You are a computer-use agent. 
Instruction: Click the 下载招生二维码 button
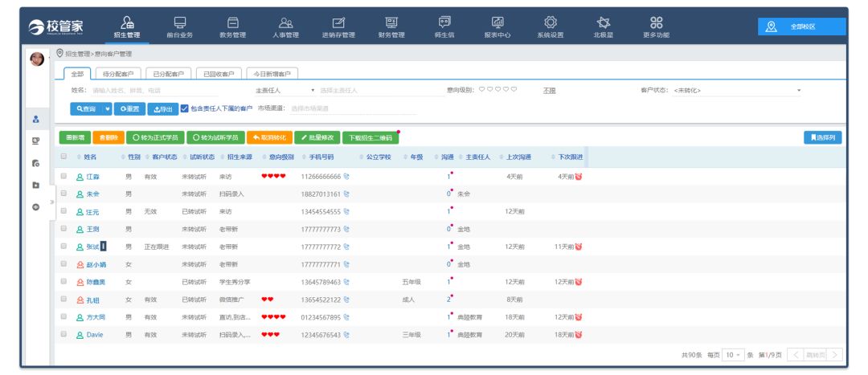(370, 137)
